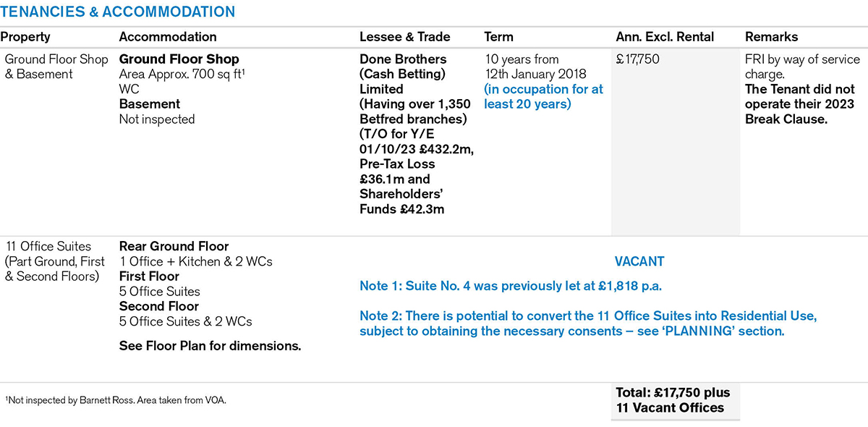Select the blue 'VACANT' label
Image resolution: width=868 pixels, height=427 pixels.
(639, 261)
